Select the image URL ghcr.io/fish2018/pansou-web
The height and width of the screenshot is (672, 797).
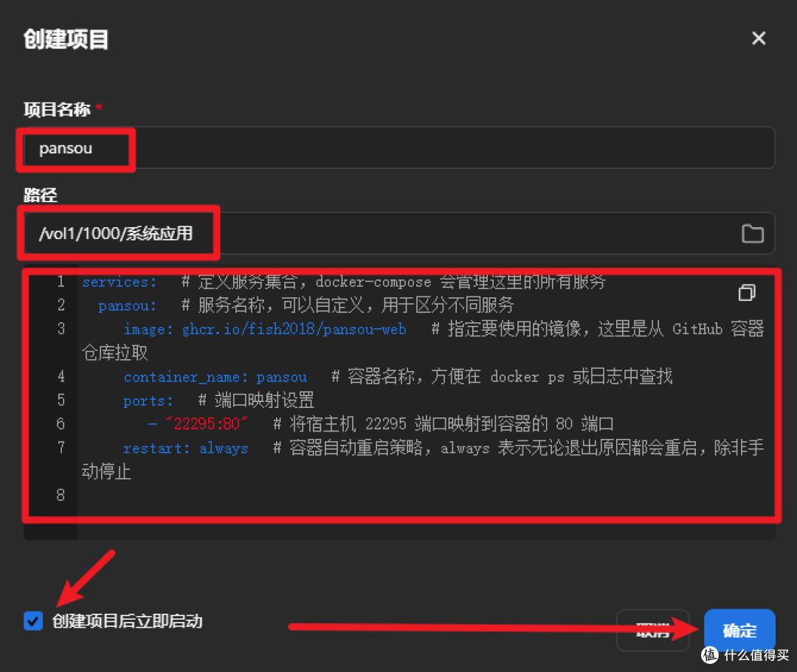pos(294,329)
